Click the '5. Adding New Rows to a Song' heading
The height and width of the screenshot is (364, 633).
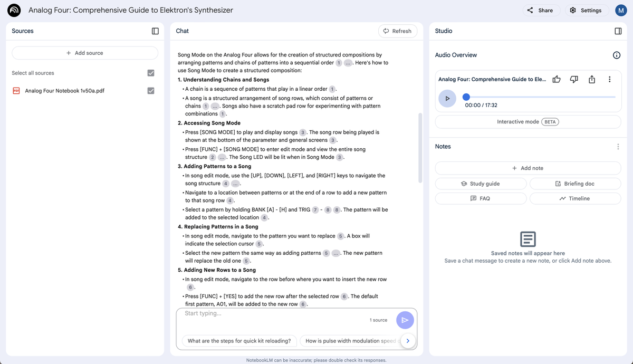tap(217, 270)
